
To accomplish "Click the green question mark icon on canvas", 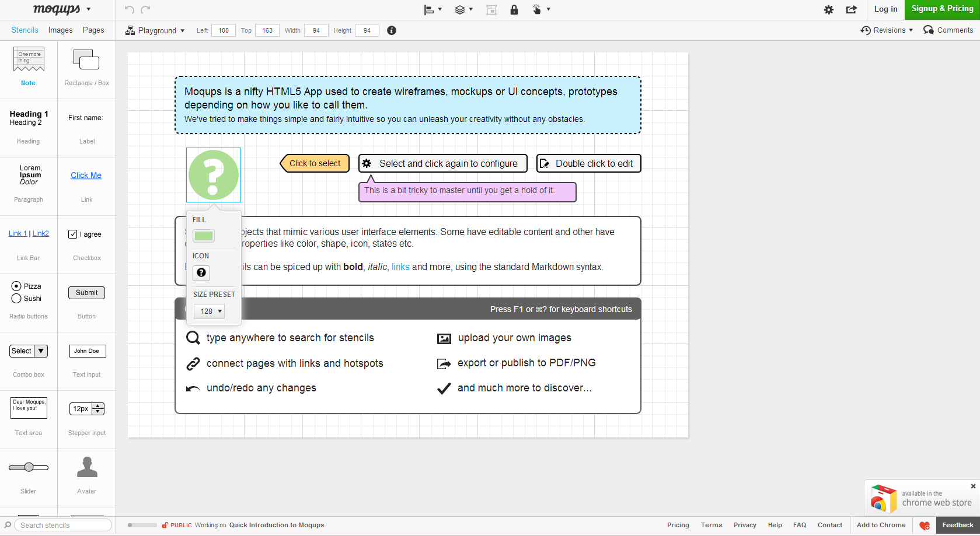I will click(x=214, y=175).
